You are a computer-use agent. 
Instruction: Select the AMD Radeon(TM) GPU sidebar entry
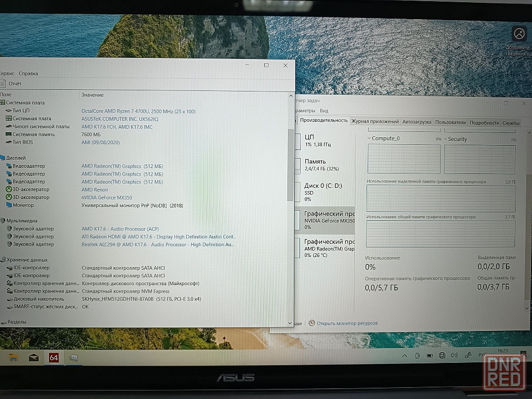tap(325, 248)
